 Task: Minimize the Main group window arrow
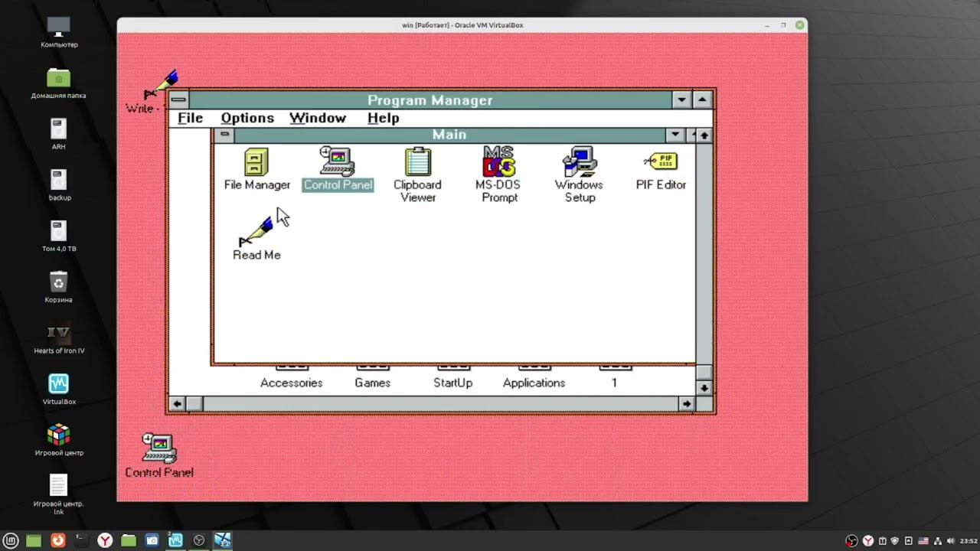(675, 135)
